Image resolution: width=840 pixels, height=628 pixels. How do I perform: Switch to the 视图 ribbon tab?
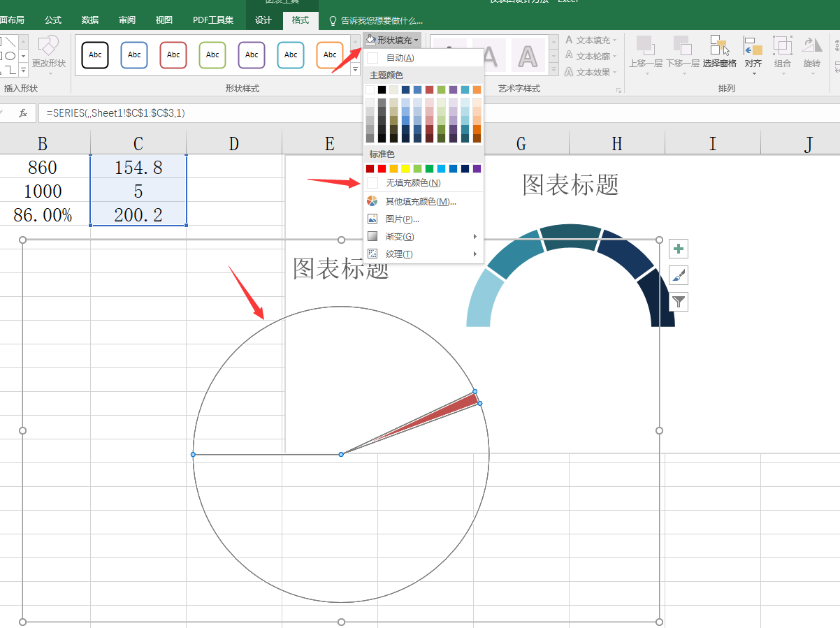click(x=164, y=20)
